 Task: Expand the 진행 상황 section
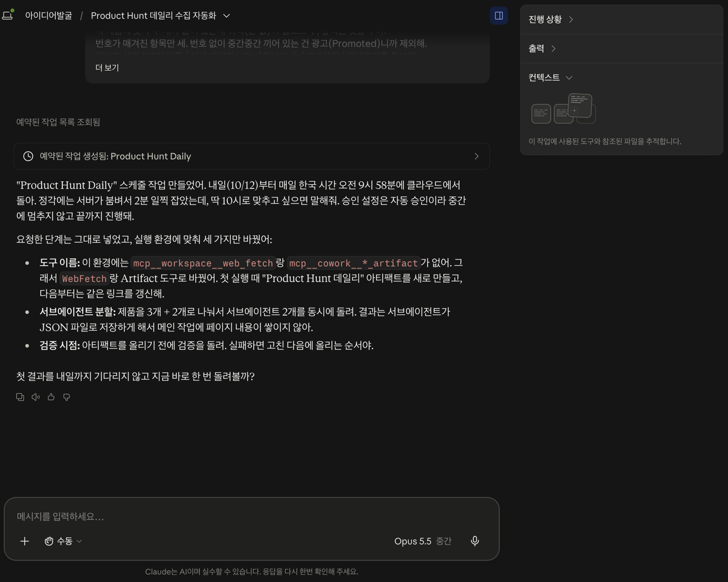(x=551, y=19)
